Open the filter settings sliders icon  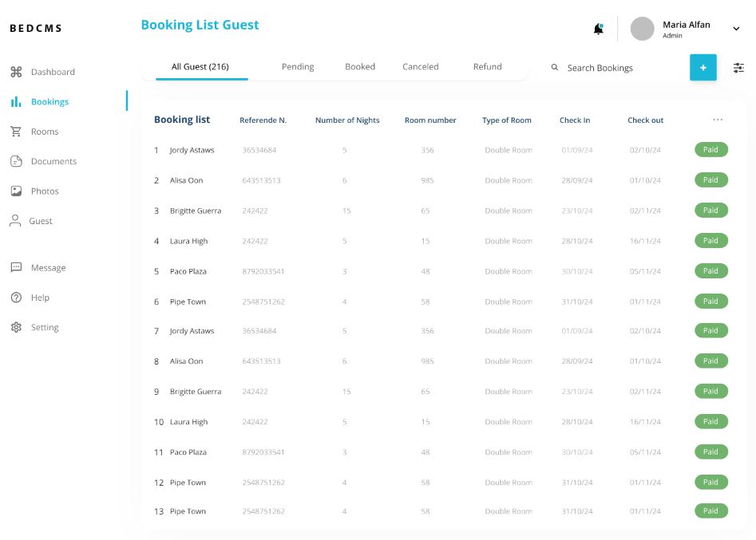click(x=738, y=68)
